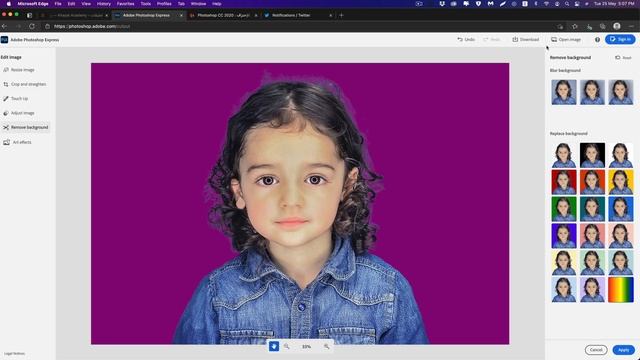The image size is (640, 360).
Task: Apply medium blur background thumbnail
Action: click(x=592, y=92)
